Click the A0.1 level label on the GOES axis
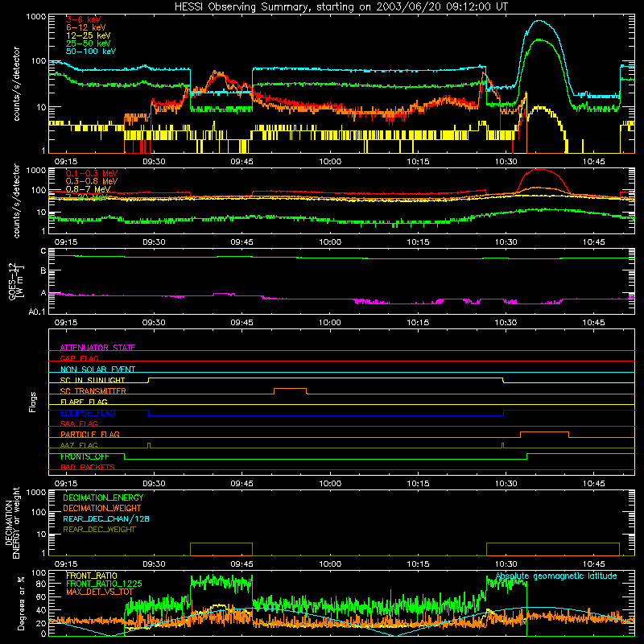The width and height of the screenshot is (644, 644). pyautogui.click(x=37, y=312)
